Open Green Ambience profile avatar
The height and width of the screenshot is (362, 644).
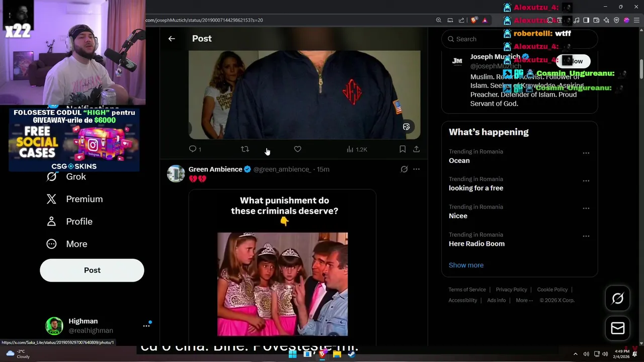(176, 173)
